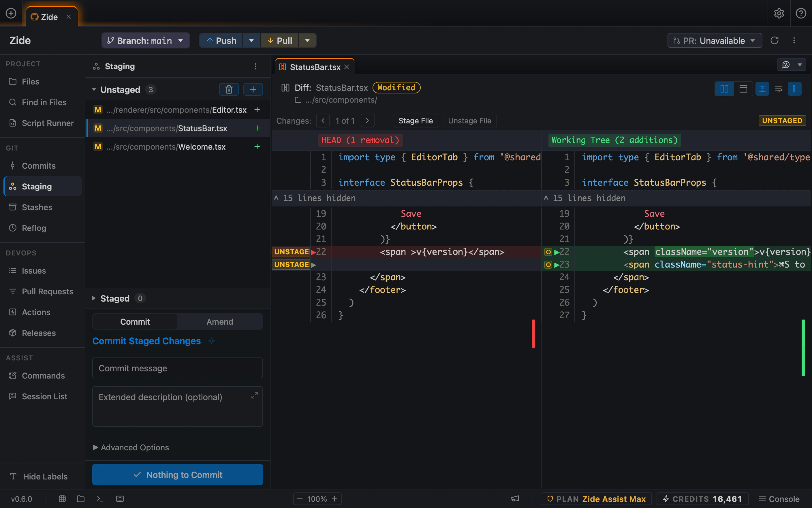Click the refresh icon beside PR dropdown
Screen dimensions: 812x508
775,41
